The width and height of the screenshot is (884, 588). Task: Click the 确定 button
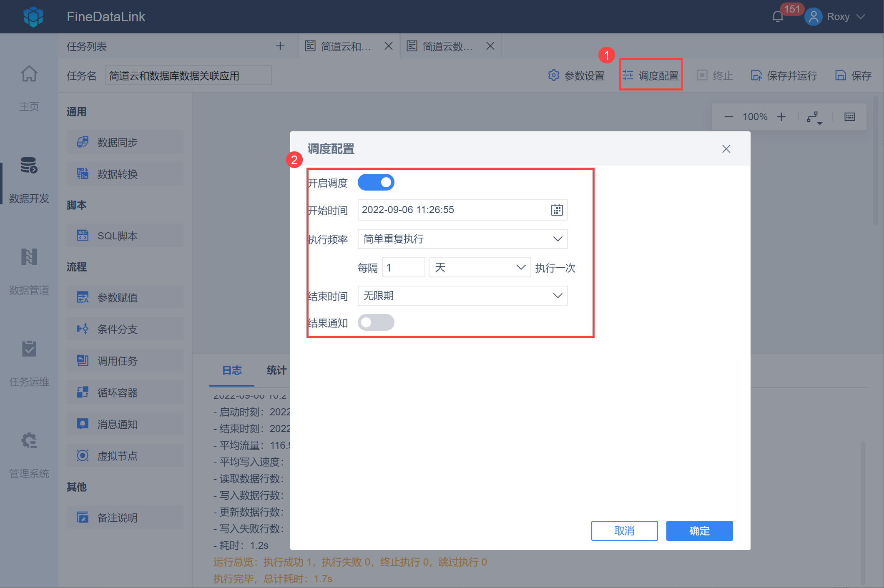tap(699, 530)
